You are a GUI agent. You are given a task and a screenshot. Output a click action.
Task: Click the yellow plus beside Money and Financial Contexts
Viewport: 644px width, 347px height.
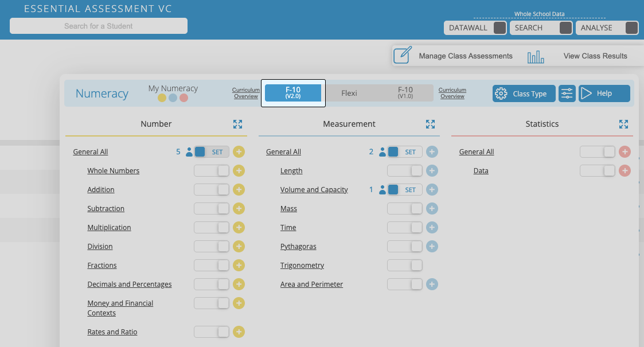(239, 303)
